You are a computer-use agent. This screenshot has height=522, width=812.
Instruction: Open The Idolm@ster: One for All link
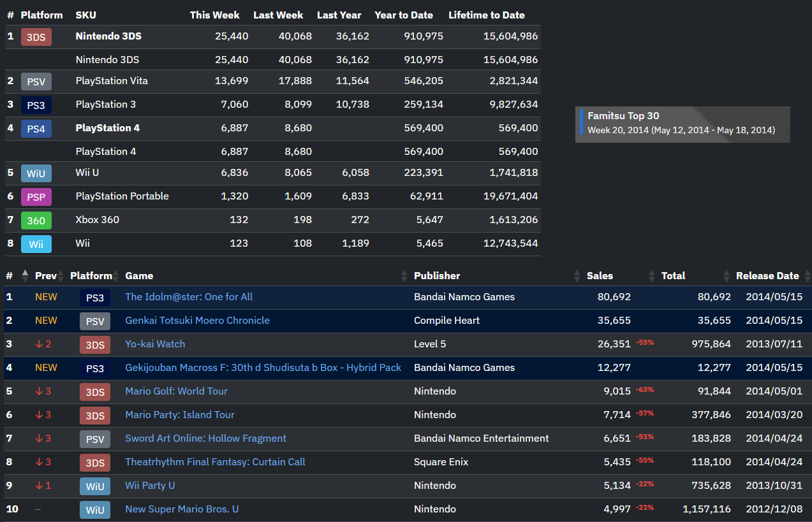[x=189, y=297]
